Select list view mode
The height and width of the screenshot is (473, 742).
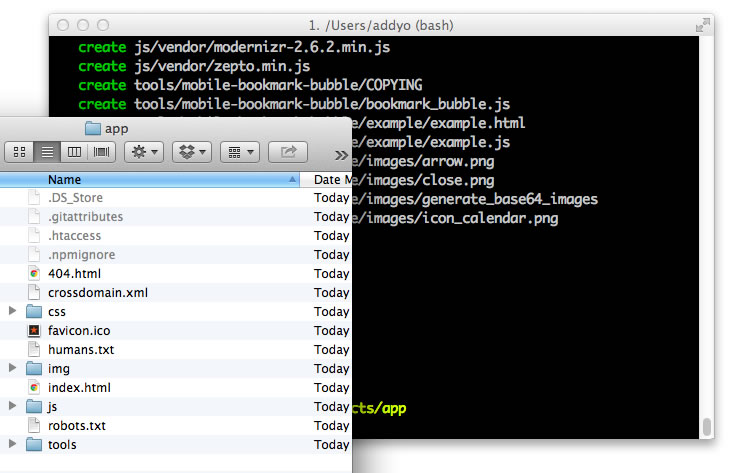[46, 152]
